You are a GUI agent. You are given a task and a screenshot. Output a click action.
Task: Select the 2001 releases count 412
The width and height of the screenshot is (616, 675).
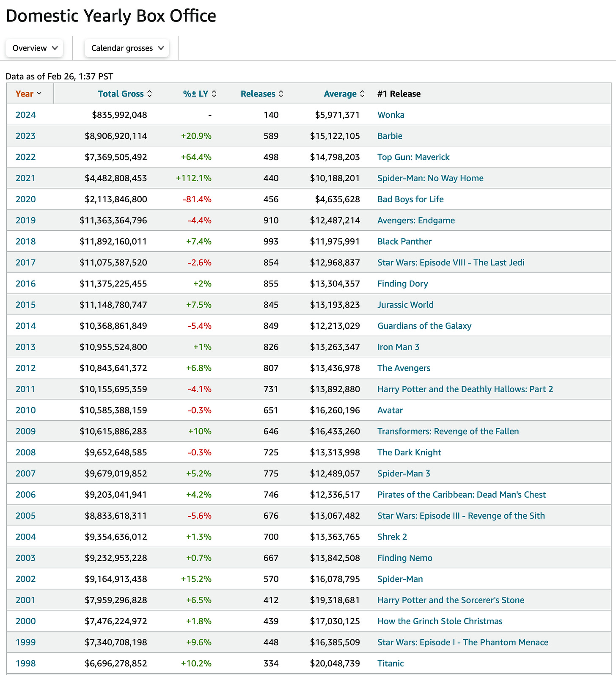[271, 600]
